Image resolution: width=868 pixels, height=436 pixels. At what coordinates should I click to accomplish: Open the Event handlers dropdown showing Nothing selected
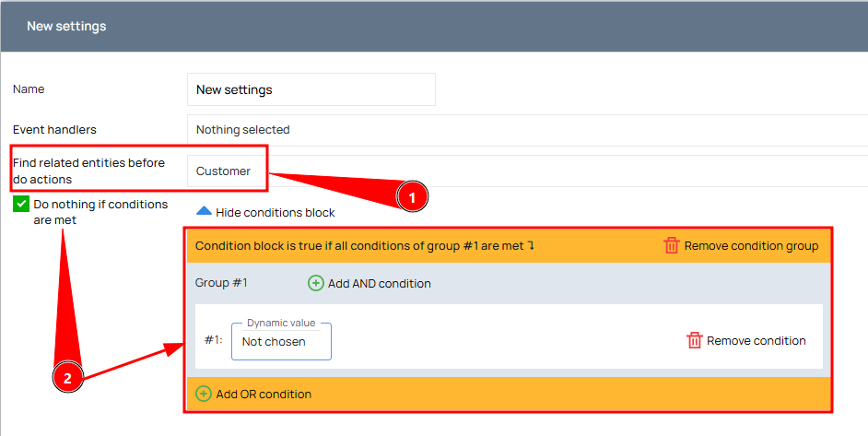coord(528,130)
